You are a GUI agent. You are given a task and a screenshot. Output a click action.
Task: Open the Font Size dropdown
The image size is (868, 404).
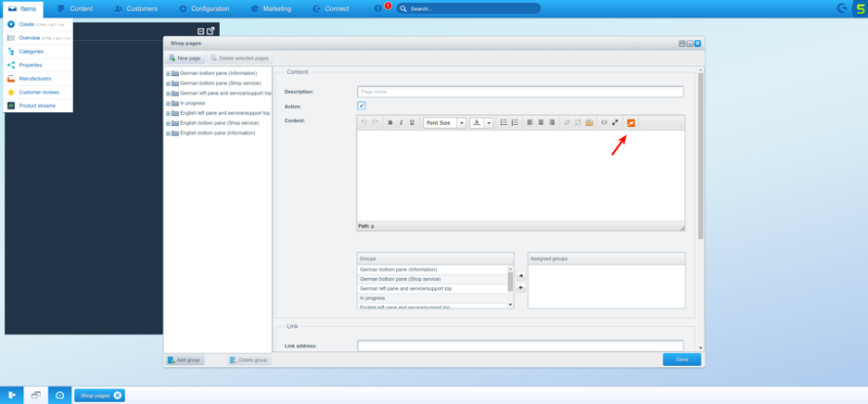click(x=461, y=122)
